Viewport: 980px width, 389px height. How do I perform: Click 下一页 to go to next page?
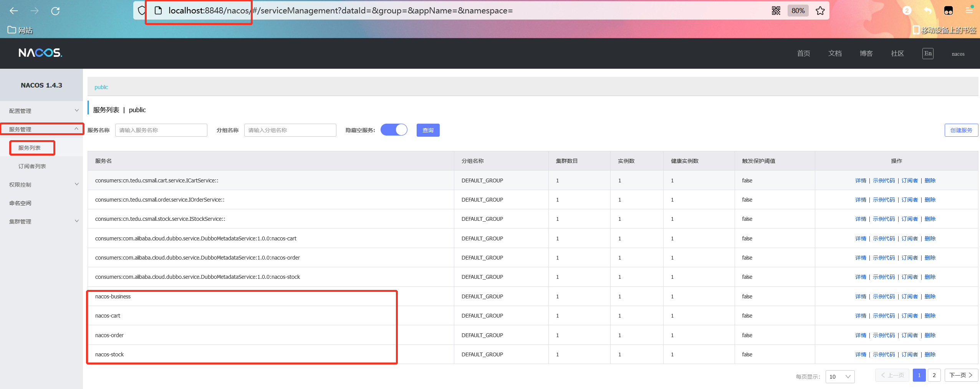961,375
